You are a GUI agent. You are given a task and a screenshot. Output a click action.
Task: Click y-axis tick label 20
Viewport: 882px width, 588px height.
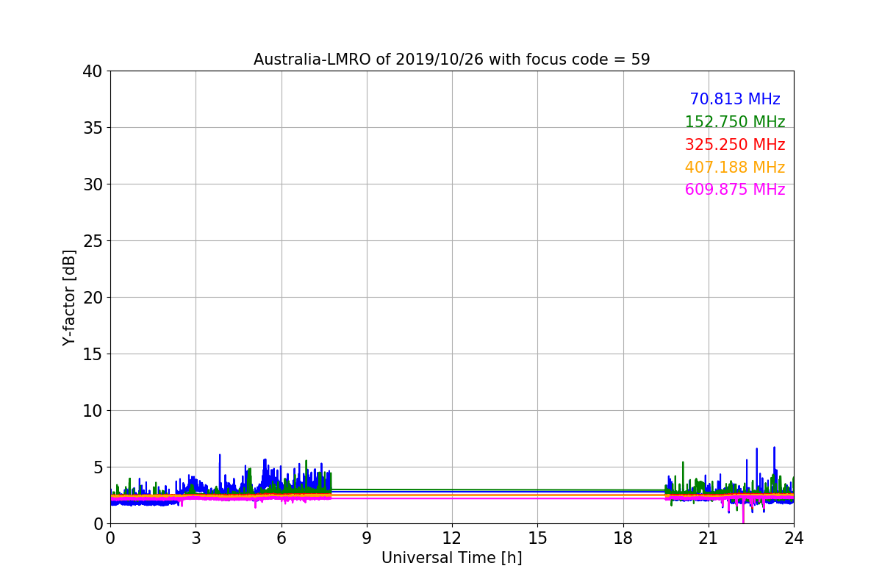[x=93, y=298]
